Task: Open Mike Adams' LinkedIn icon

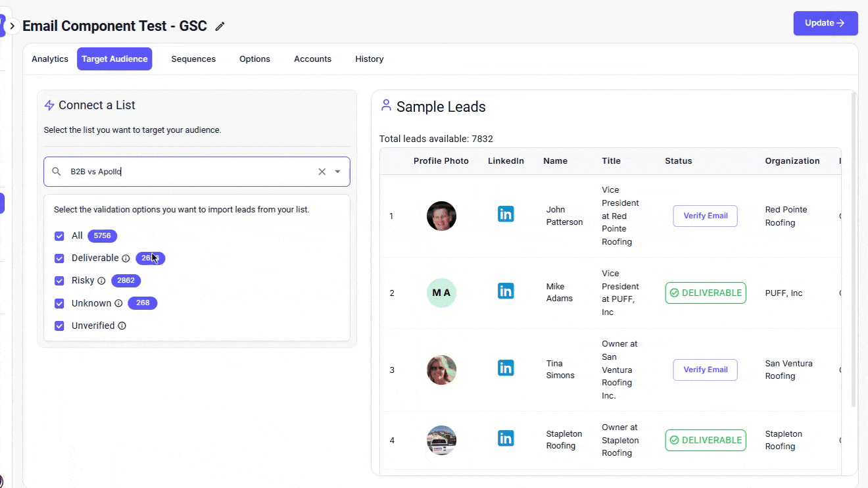Action: tap(506, 291)
